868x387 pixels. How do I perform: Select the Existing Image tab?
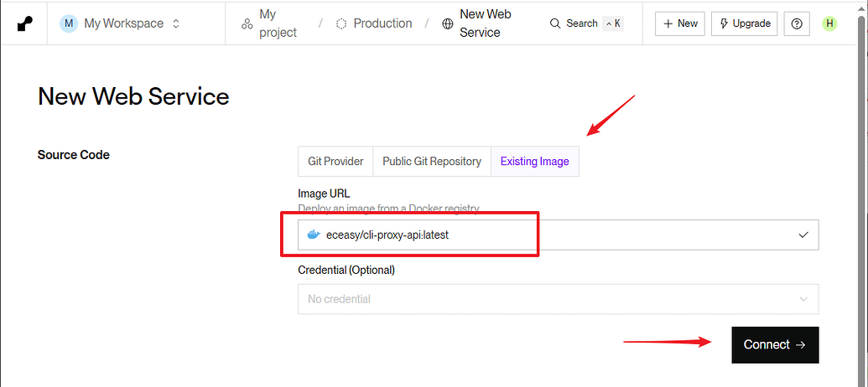535,162
